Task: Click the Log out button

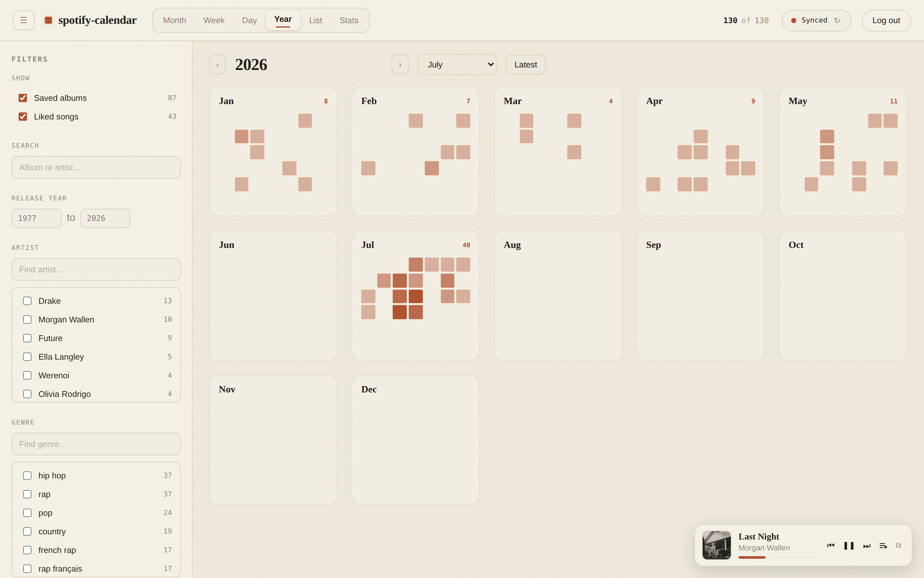Action: [886, 20]
